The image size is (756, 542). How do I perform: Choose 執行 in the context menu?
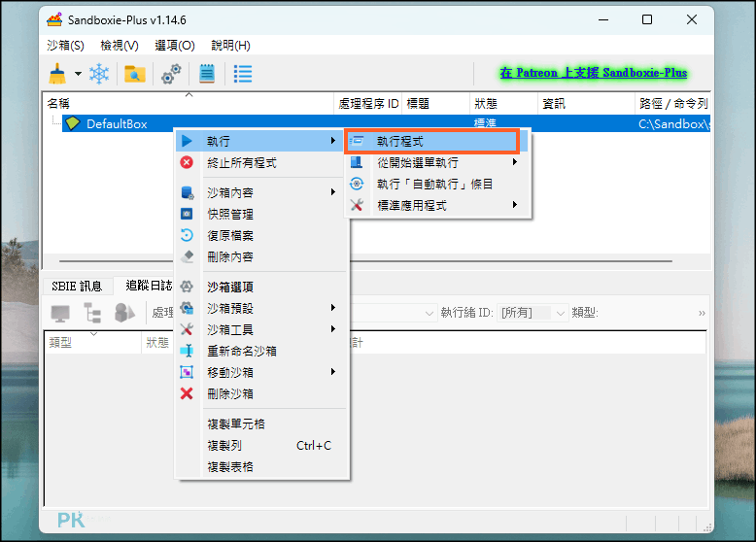(259, 141)
